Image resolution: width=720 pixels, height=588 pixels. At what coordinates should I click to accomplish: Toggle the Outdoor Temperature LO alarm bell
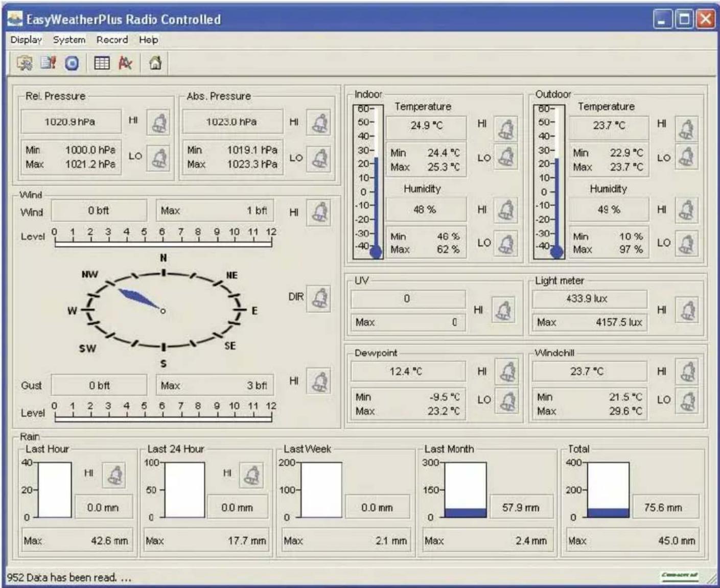coord(687,156)
